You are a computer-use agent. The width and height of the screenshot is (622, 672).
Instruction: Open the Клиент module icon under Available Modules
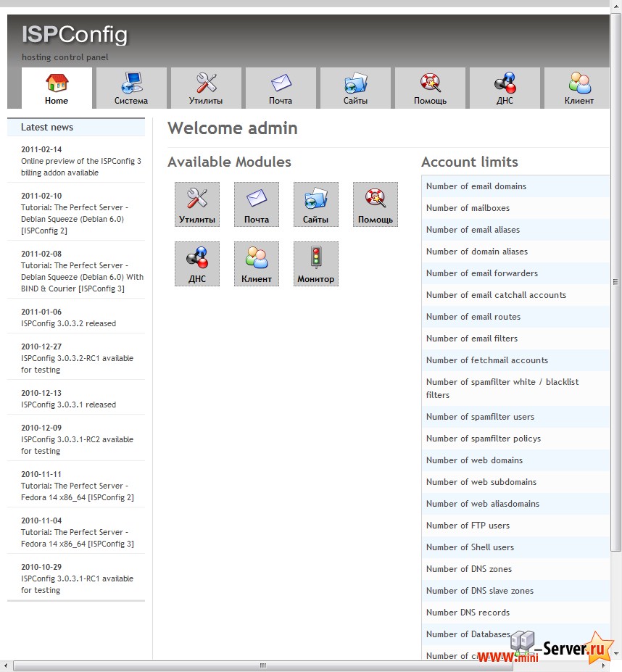pos(257,263)
